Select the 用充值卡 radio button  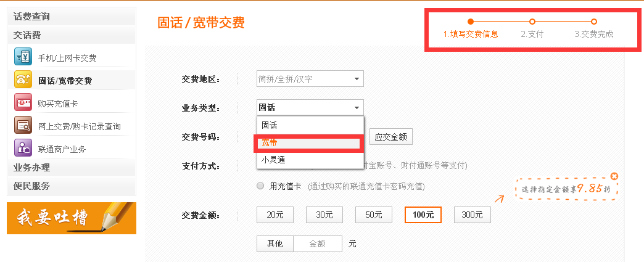[260, 186]
